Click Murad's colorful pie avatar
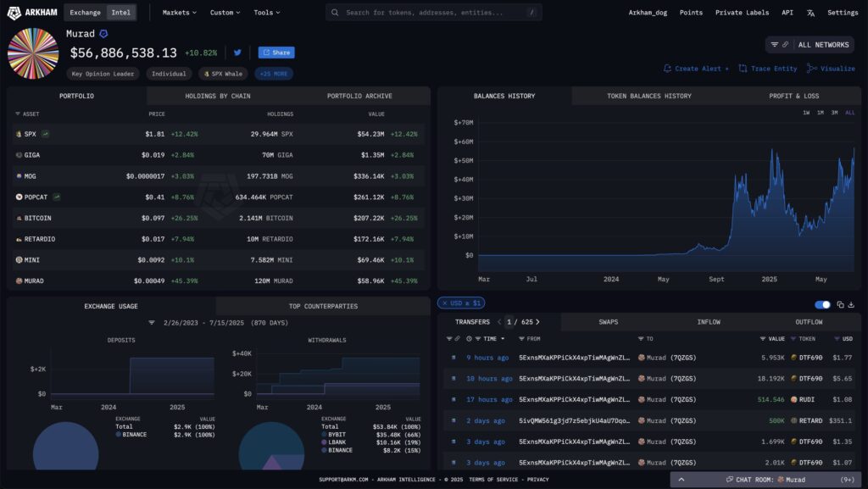This screenshot has height=489, width=868. 33,53
